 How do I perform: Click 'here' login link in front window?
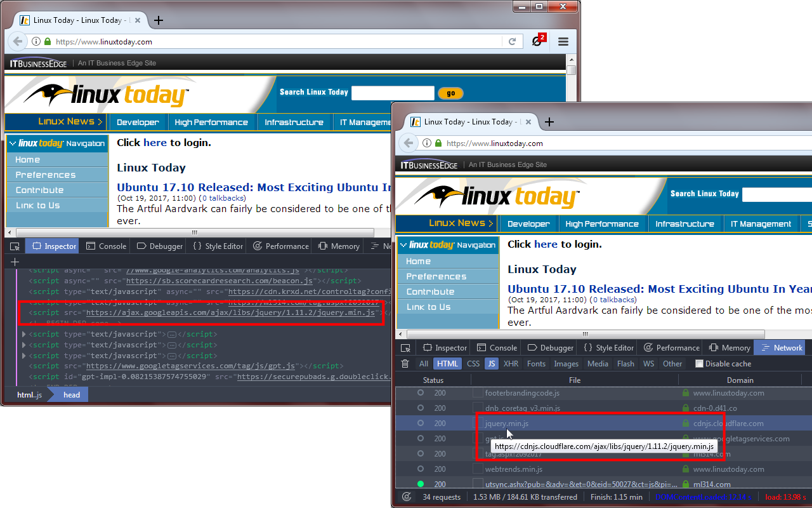pos(546,244)
